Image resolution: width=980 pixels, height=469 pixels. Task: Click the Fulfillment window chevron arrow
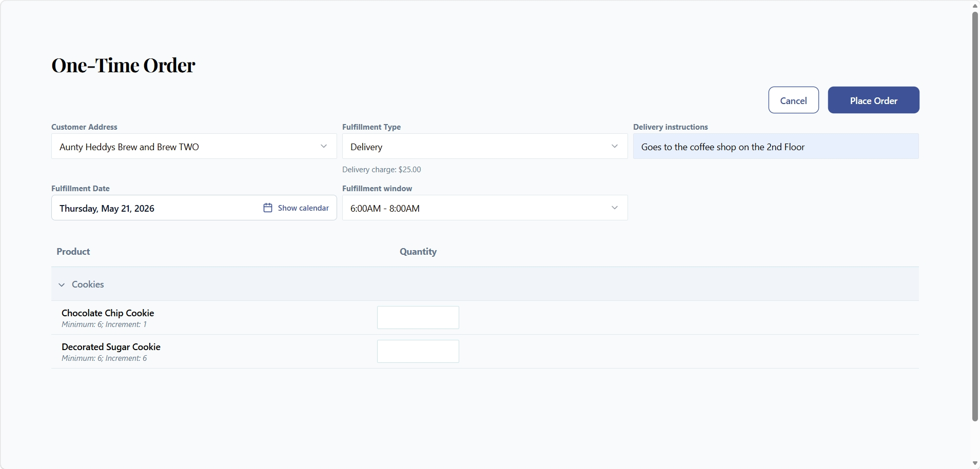(615, 208)
